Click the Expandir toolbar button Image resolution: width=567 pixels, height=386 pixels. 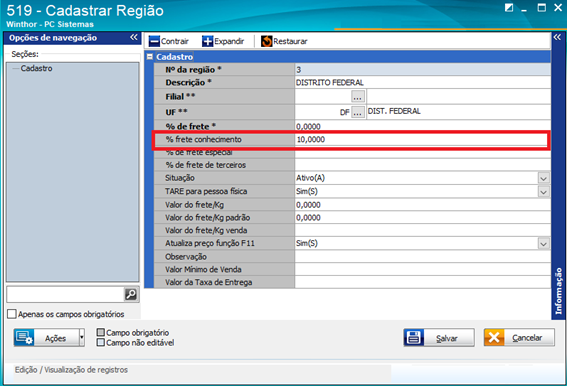click(x=223, y=41)
